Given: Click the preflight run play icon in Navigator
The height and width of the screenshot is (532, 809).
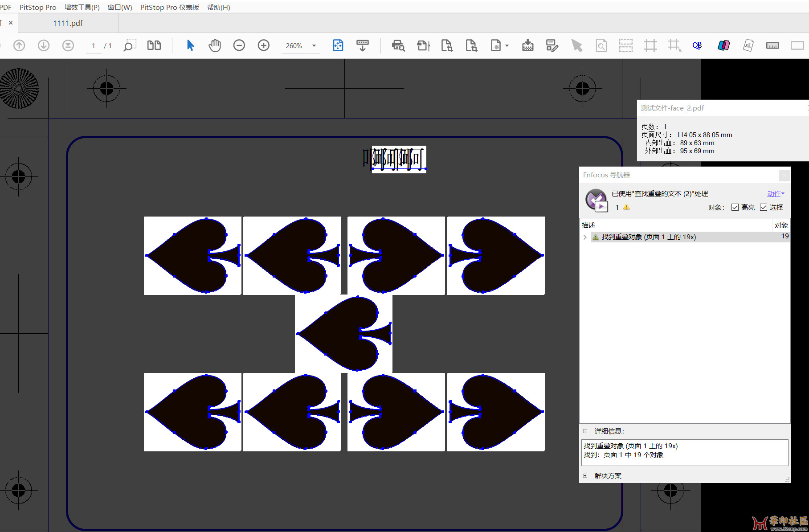Looking at the screenshot, I should (597, 200).
